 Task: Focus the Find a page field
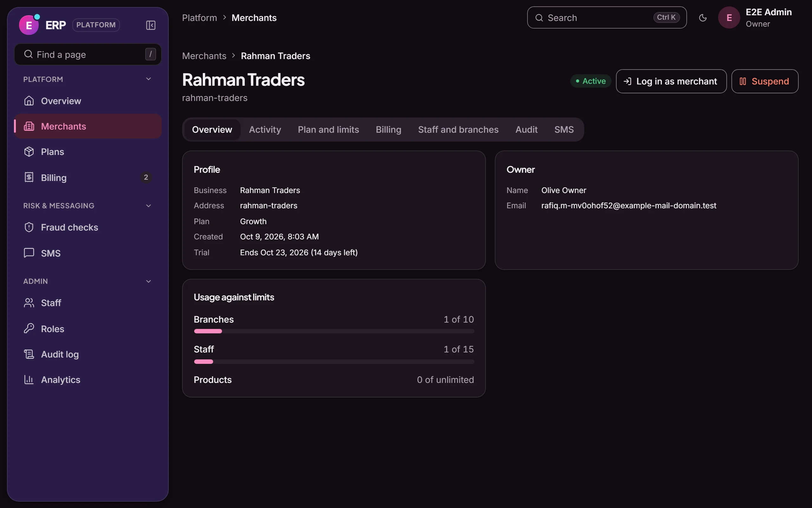click(x=88, y=54)
